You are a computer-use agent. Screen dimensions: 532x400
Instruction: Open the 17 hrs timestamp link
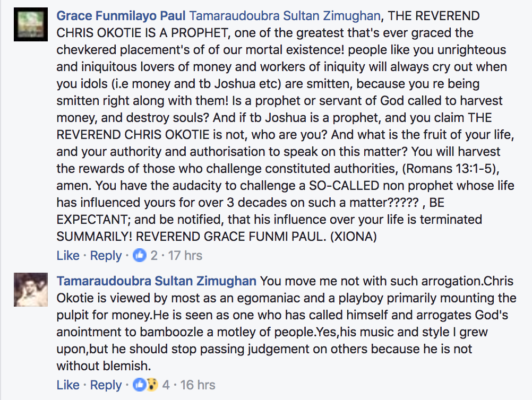(x=185, y=256)
